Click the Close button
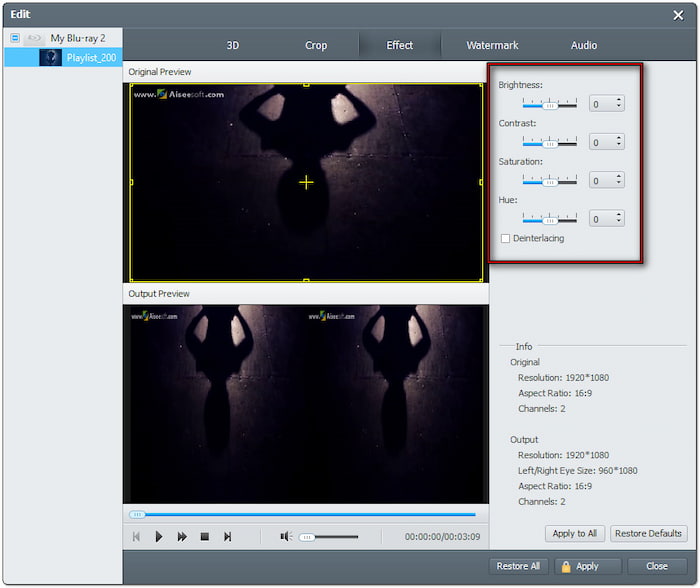 657,566
